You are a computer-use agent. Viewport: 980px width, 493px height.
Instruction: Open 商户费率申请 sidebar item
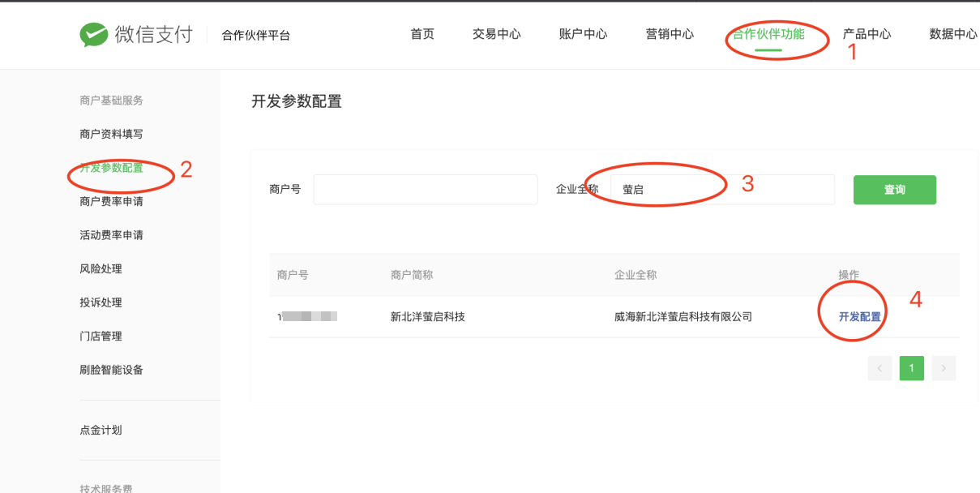coord(111,201)
